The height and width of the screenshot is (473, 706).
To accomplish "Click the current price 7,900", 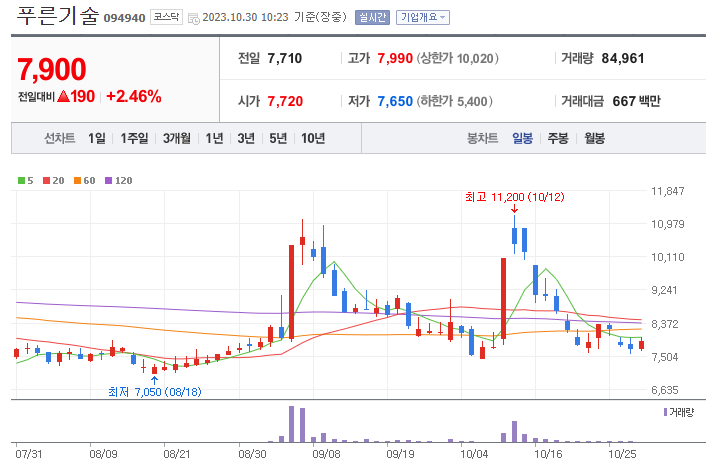I will click(52, 69).
